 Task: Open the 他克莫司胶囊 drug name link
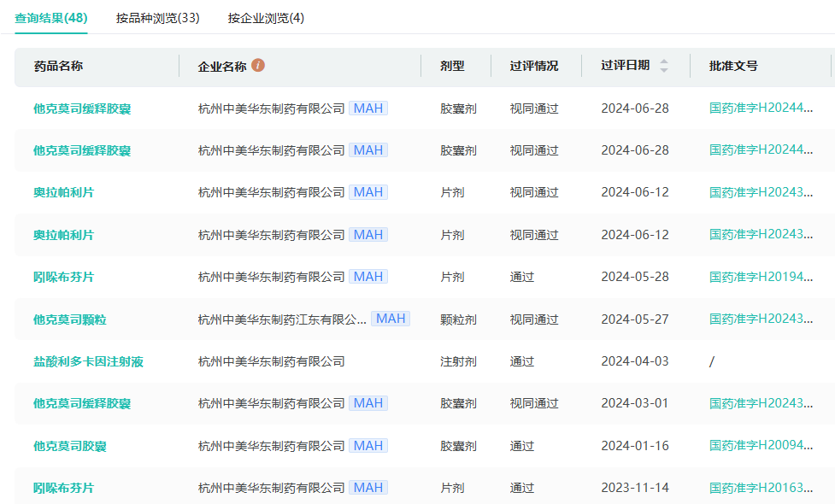70,446
